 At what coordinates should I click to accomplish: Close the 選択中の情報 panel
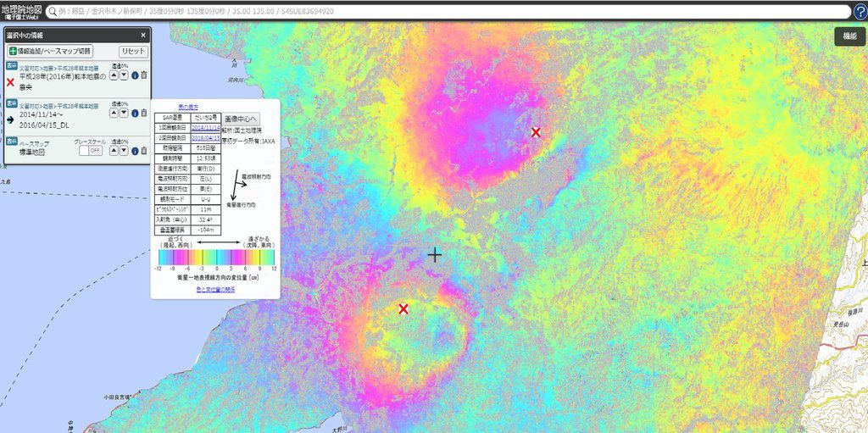click(143, 35)
